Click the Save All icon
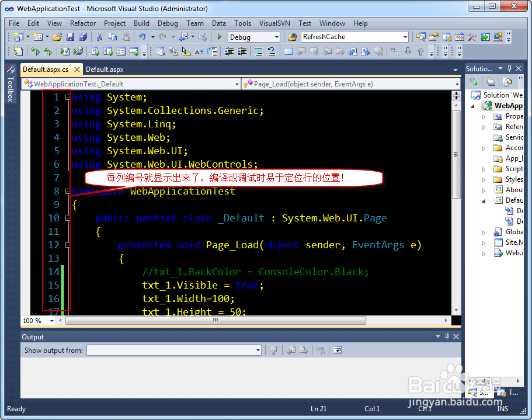 pyautogui.click(x=83, y=37)
